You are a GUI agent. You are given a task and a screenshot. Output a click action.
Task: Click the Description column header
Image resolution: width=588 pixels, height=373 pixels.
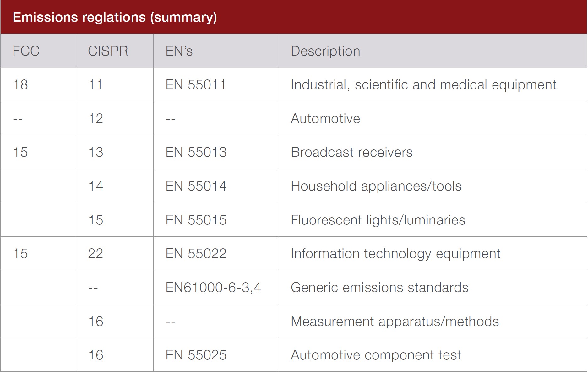coord(325,51)
